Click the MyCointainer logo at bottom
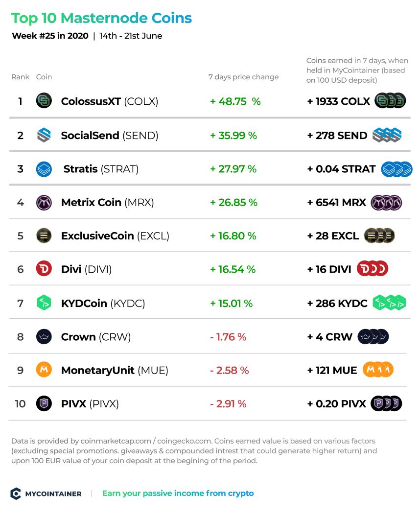420x517 pixels. coord(46,493)
